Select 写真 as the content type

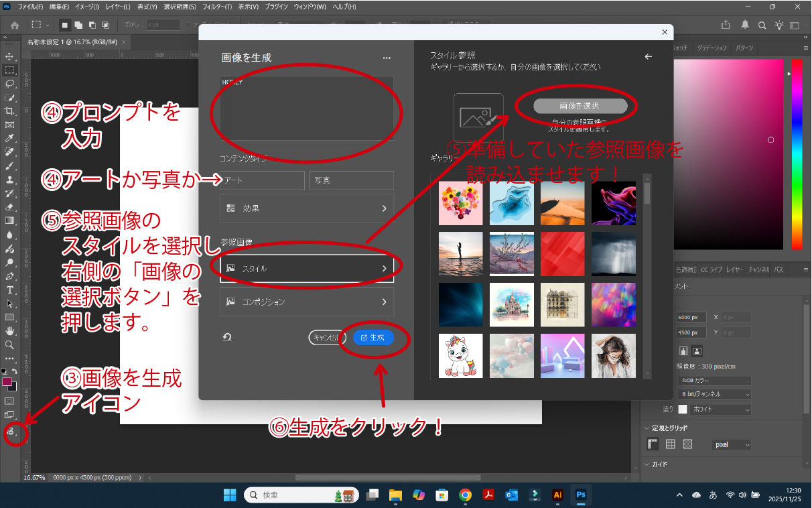coord(350,180)
